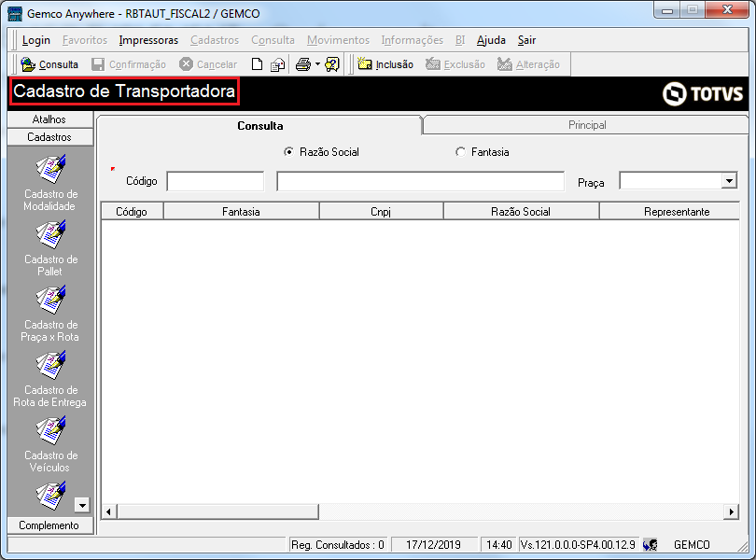Click the 14:40 time in status bar
Screen dimensions: 756x560
click(499, 545)
